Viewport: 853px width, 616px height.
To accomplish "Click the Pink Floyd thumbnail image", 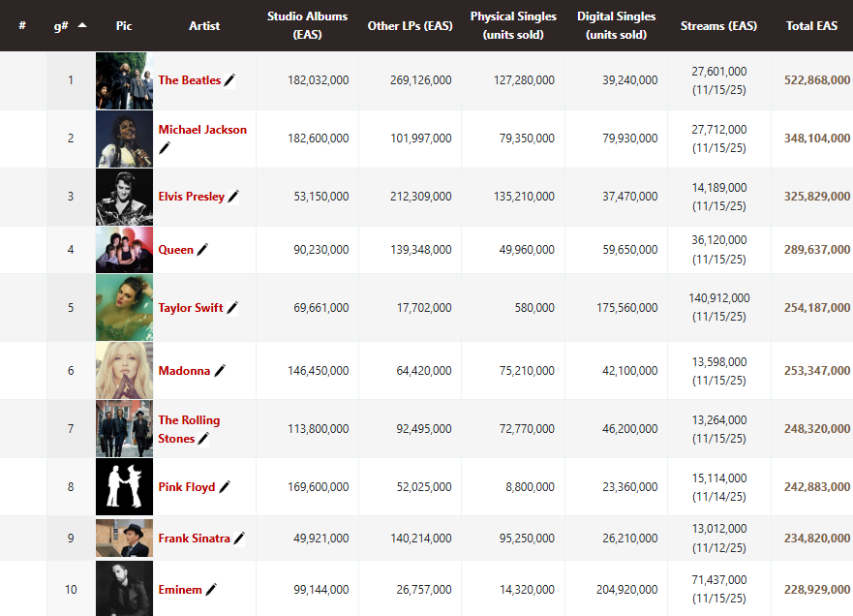I will 124,486.
